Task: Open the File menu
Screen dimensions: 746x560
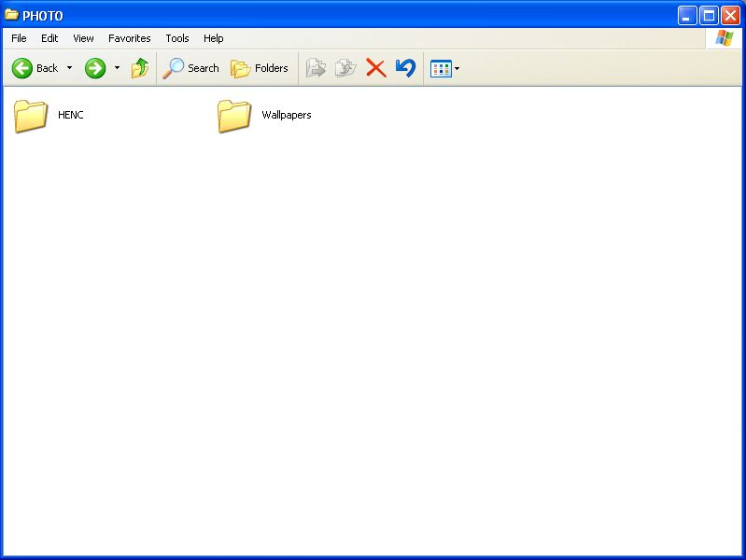Action: 19,38
